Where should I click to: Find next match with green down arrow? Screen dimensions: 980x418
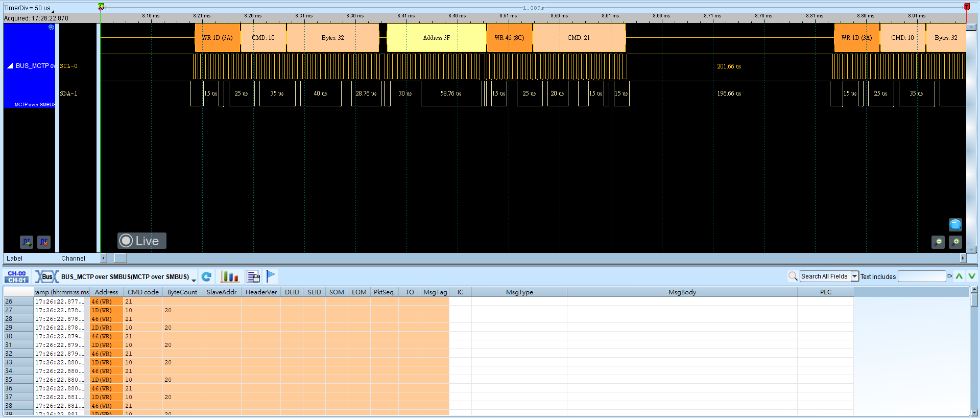point(971,276)
